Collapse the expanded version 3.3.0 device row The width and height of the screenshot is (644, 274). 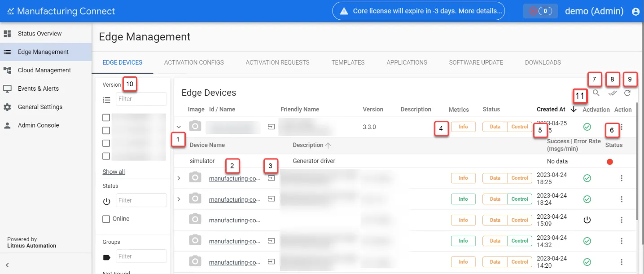pyautogui.click(x=179, y=127)
